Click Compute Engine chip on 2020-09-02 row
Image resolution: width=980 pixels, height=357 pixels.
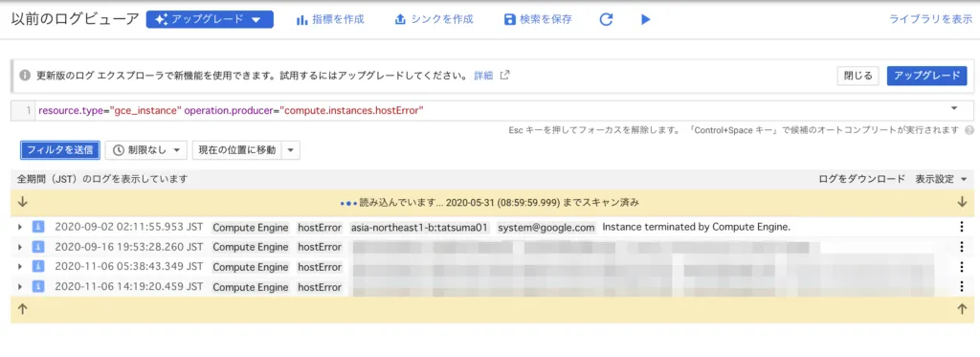251,228
